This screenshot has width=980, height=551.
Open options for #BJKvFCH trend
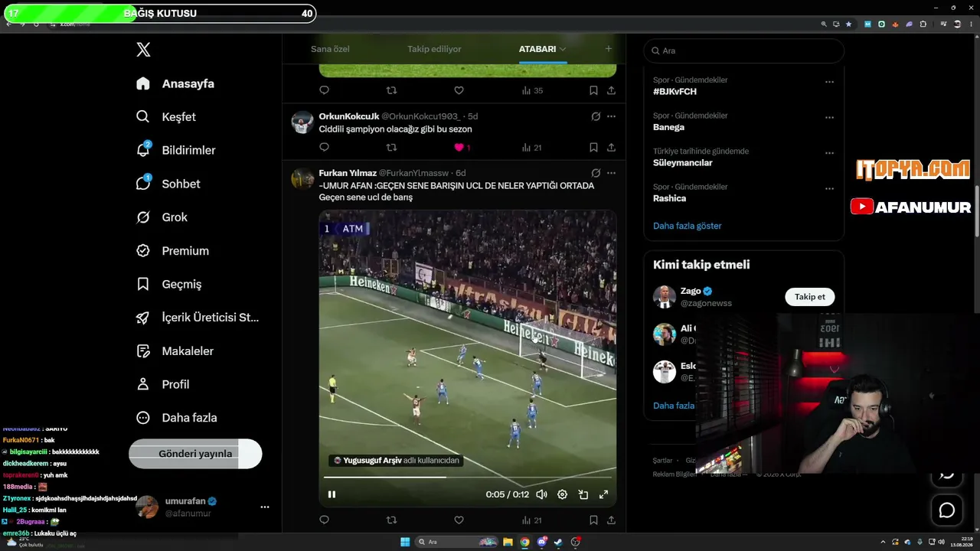[829, 82]
